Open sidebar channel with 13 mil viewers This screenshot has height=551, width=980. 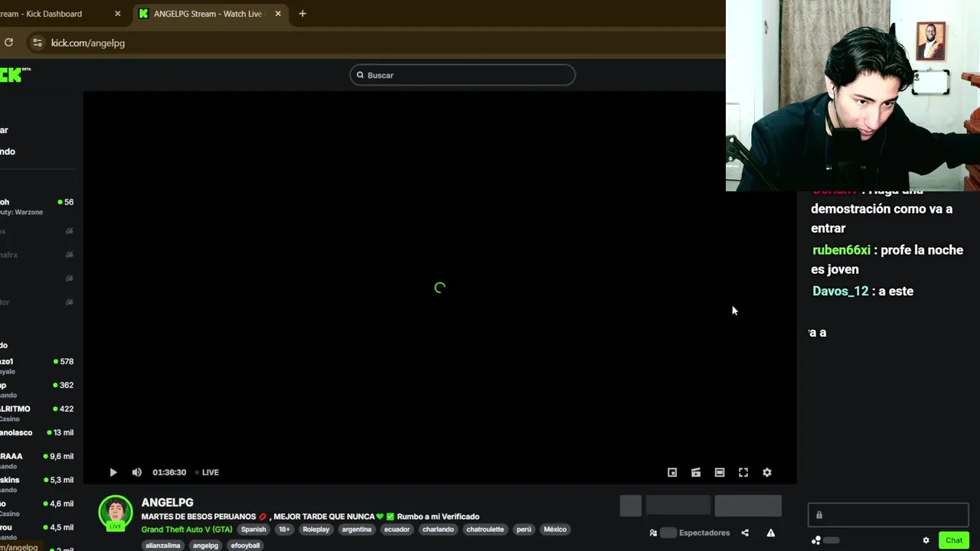(38, 432)
